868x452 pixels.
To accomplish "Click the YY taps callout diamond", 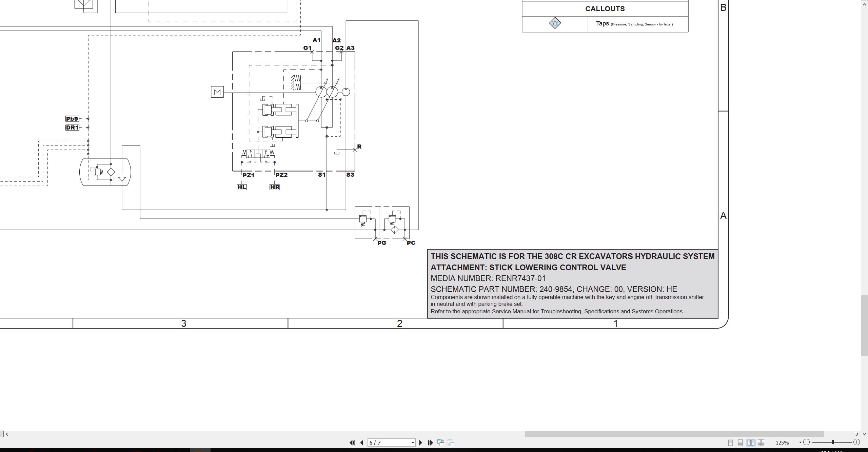I will point(555,23).
